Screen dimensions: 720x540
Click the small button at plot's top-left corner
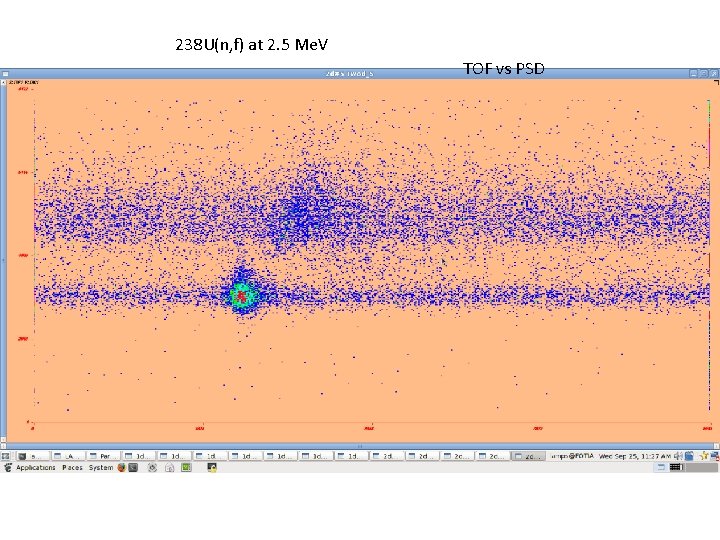[x=3, y=83]
